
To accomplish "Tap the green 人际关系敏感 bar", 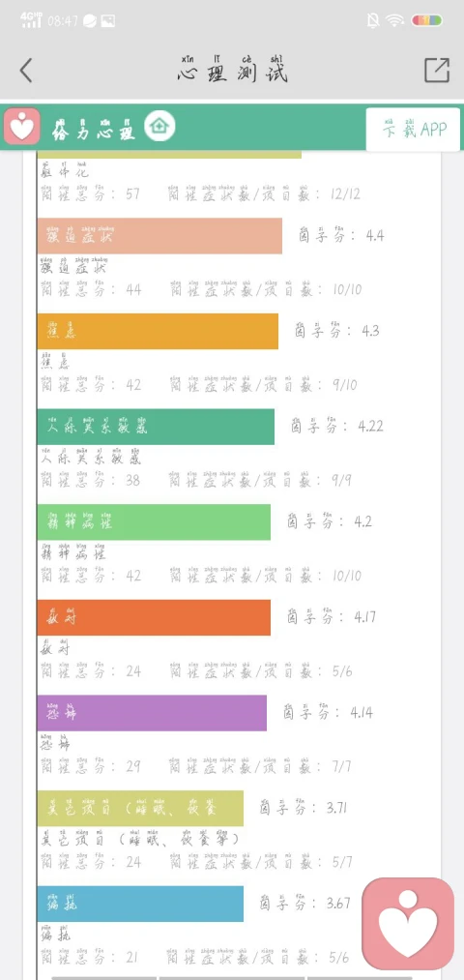I will pyautogui.click(x=156, y=427).
